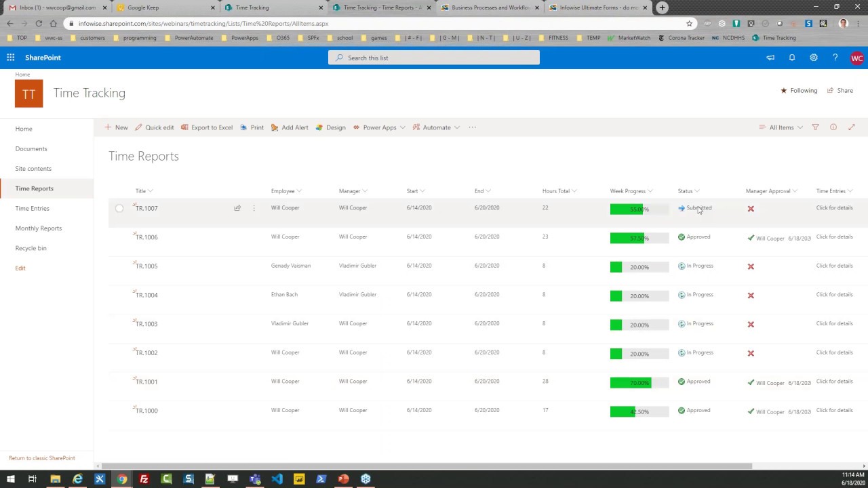868x488 pixels.
Task: Click Add Alert button
Action: click(290, 127)
